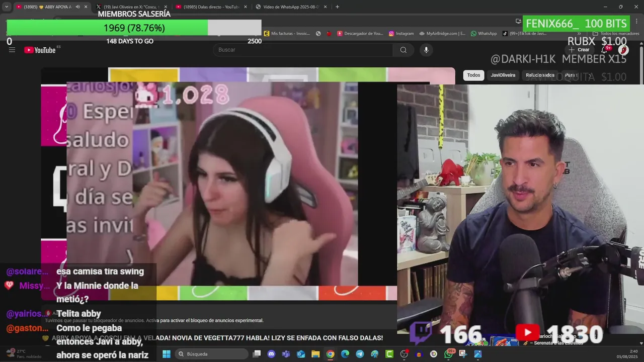Open a new browser tab

[337, 7]
